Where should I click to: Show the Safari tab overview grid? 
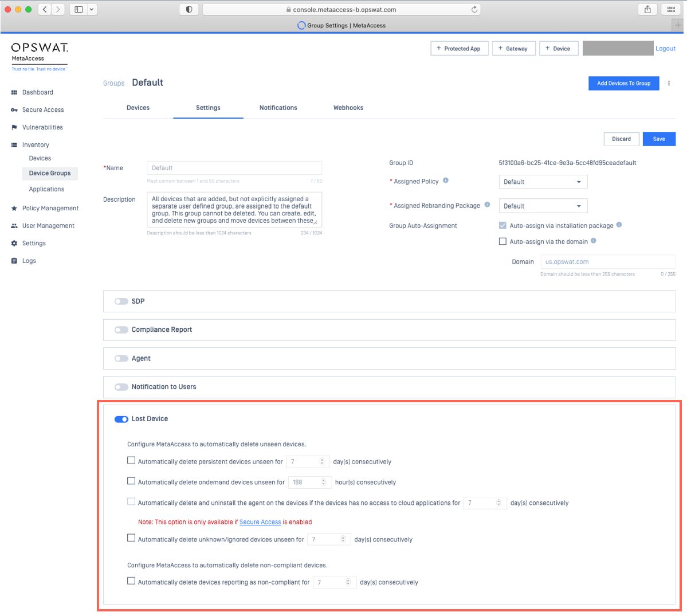pos(671,9)
